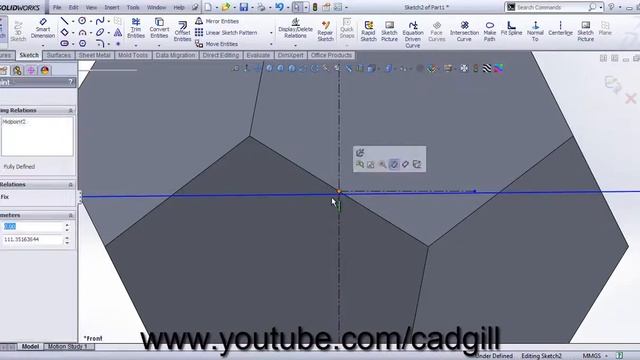Expand the Line tool dropdown arrow
The width and height of the screenshot is (640, 360).
pos(73,21)
